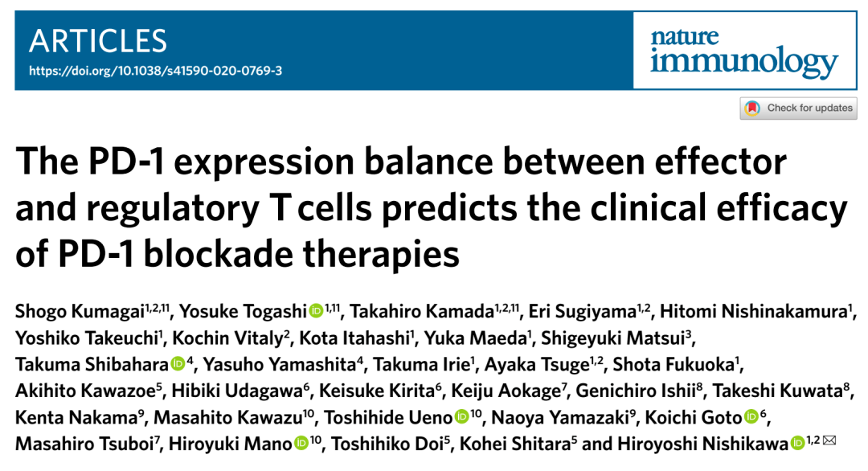Select first author Shogo Kumagai
868x471 pixels.
pos(80,312)
